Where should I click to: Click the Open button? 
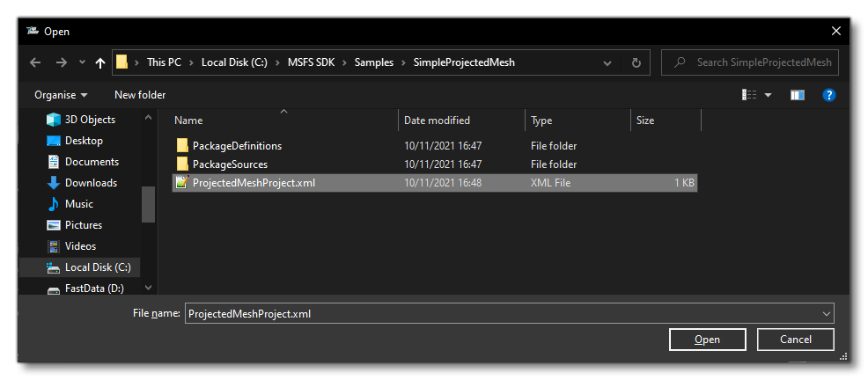tap(708, 340)
